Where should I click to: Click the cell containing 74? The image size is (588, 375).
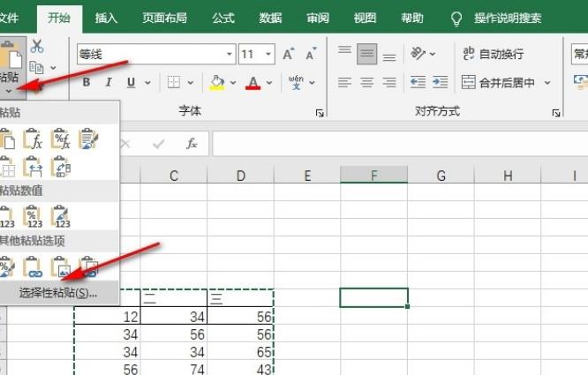point(174,369)
